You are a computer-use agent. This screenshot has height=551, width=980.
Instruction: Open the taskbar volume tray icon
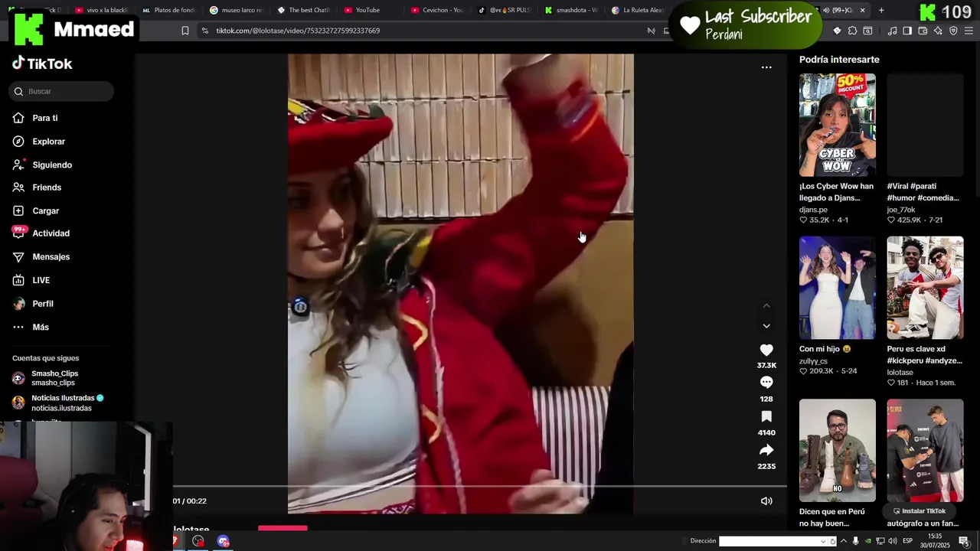(x=893, y=541)
